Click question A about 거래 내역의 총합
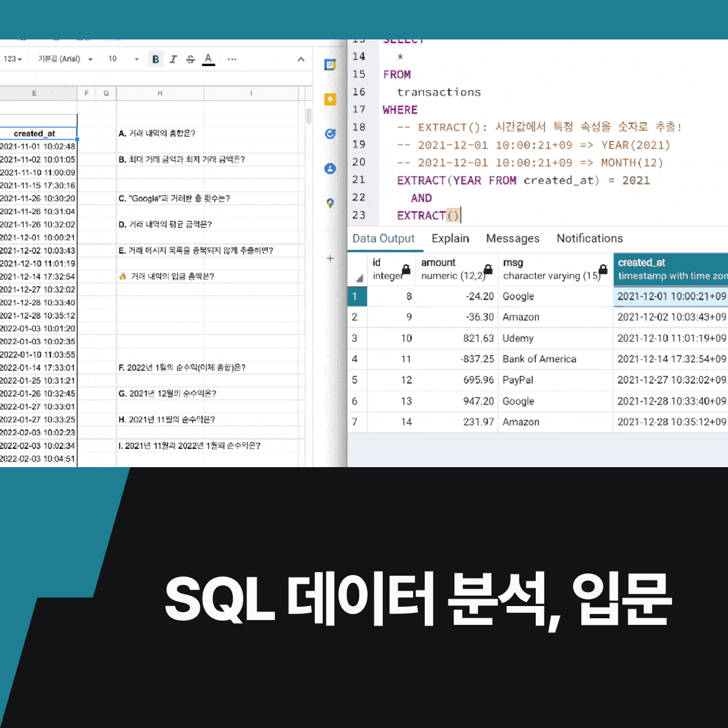This screenshot has width=728, height=728. click(x=157, y=133)
